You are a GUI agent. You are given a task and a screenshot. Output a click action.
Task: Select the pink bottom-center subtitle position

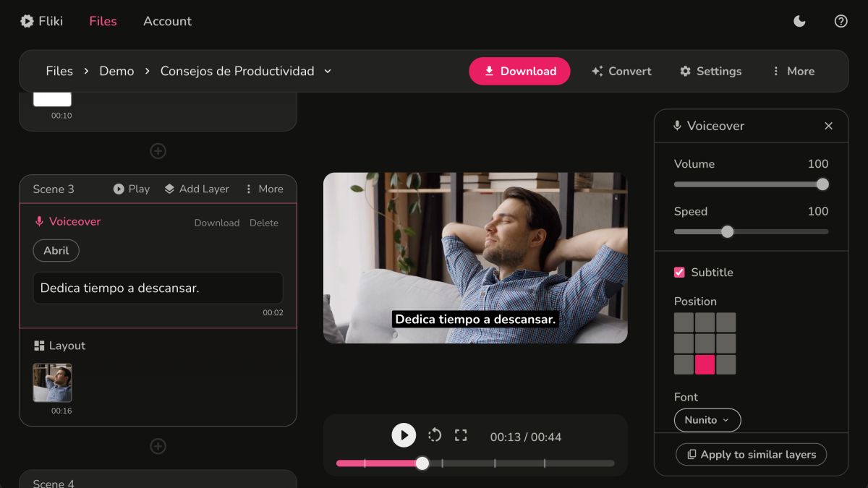[x=705, y=364]
